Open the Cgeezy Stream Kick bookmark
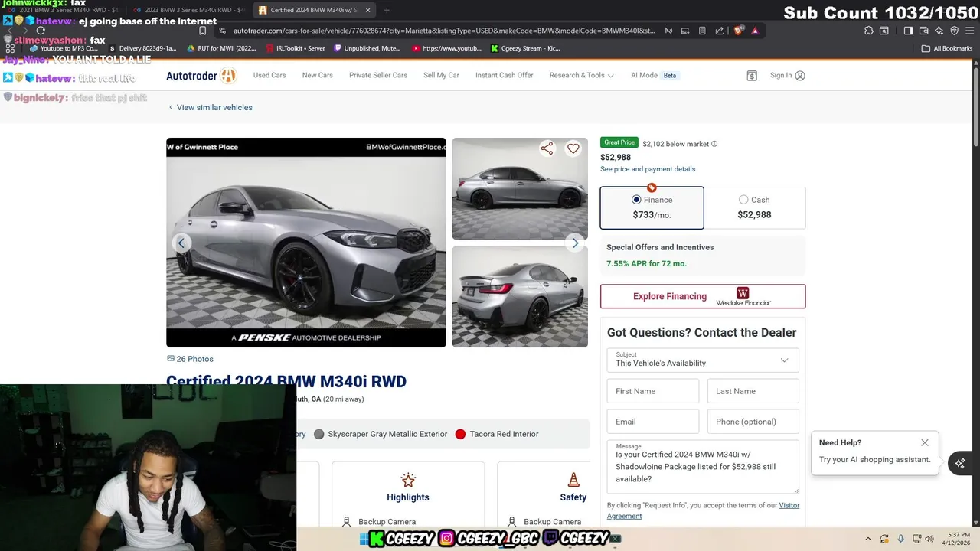This screenshot has width=980, height=551. 525,48
